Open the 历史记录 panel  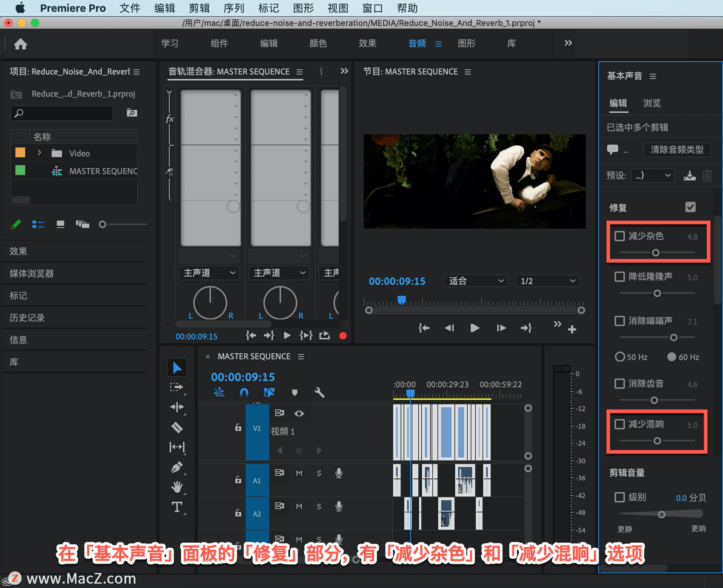tap(27, 318)
